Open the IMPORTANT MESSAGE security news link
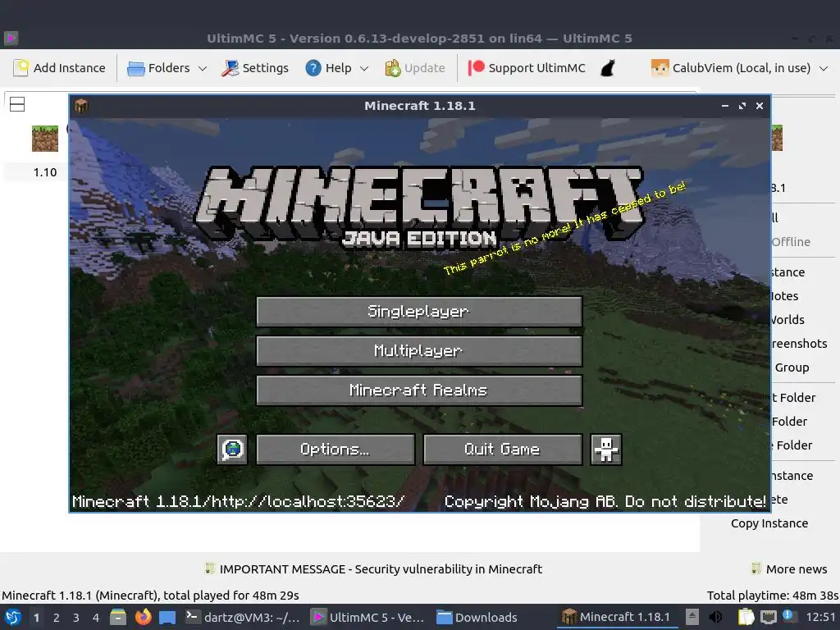This screenshot has width=840, height=630. (373, 569)
